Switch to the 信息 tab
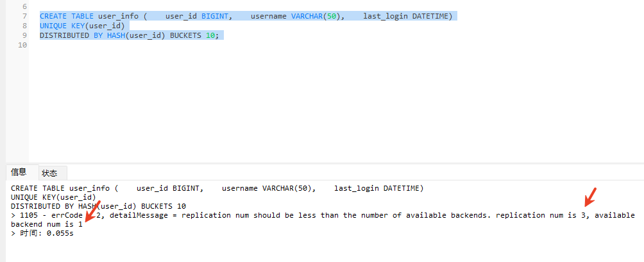 [19, 172]
